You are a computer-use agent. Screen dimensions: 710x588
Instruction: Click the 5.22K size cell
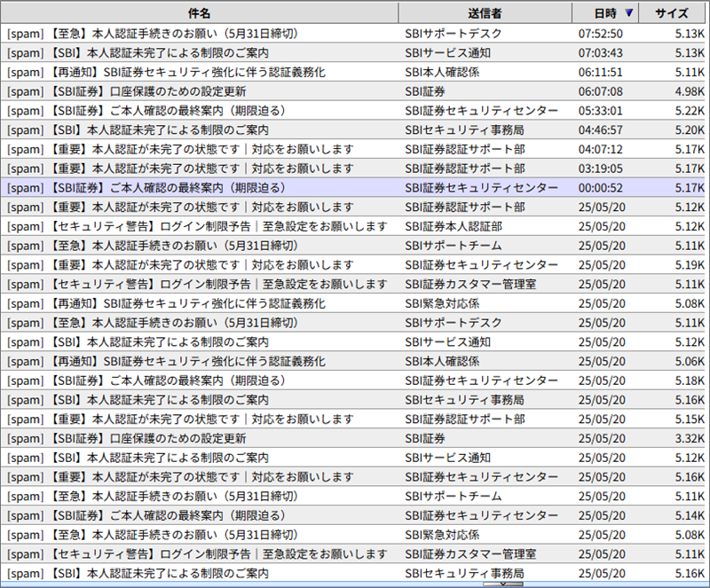[690, 111]
